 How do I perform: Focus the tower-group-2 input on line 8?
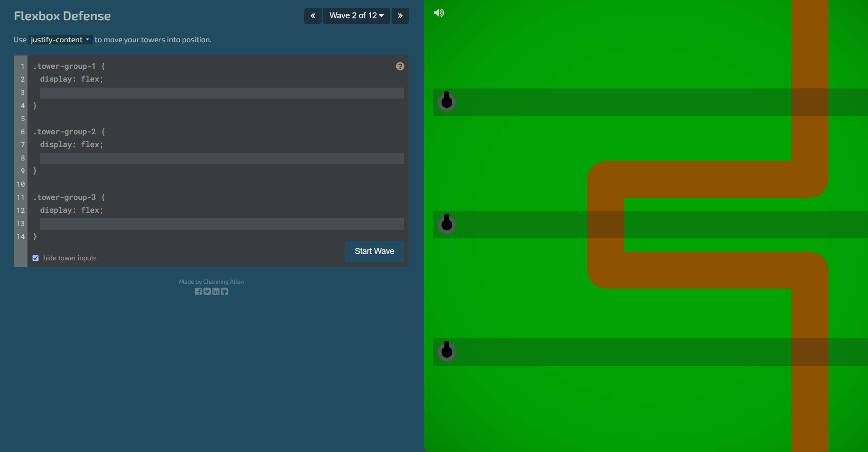click(222, 158)
